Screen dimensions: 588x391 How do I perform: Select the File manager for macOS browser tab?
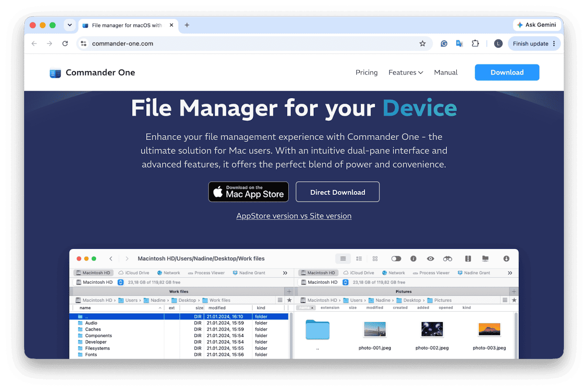[x=127, y=25]
